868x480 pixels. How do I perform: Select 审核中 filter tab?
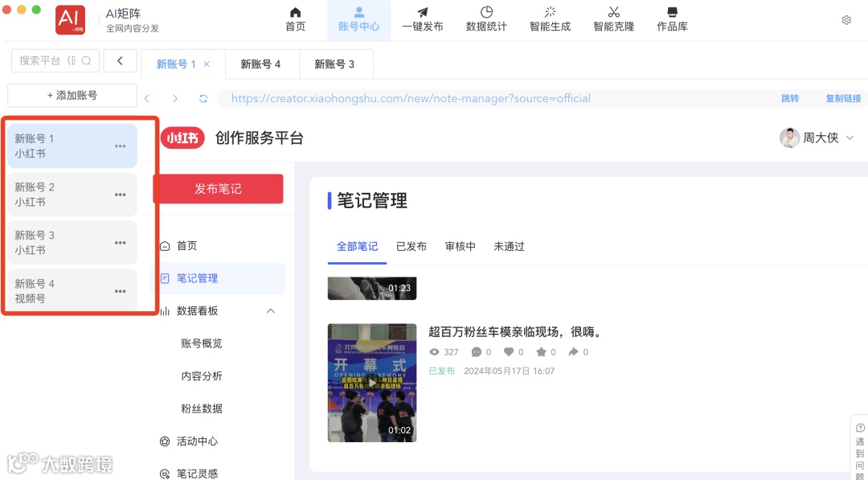[x=460, y=246]
